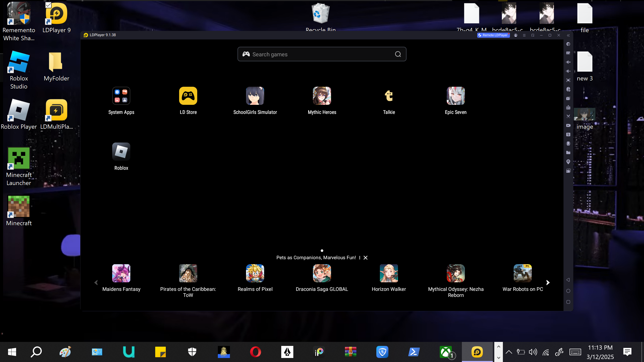Select the Recycle Bin on desktop
The height and width of the screenshot is (362, 644).
(320, 17)
